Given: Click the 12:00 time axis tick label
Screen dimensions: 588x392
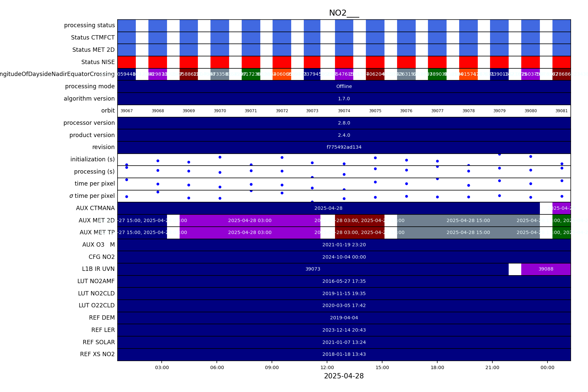Looking at the screenshot, I should pyautogui.click(x=327, y=367).
